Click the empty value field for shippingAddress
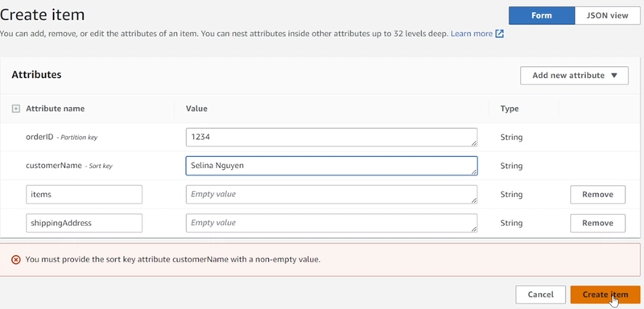The height and width of the screenshot is (309, 644). tap(332, 223)
